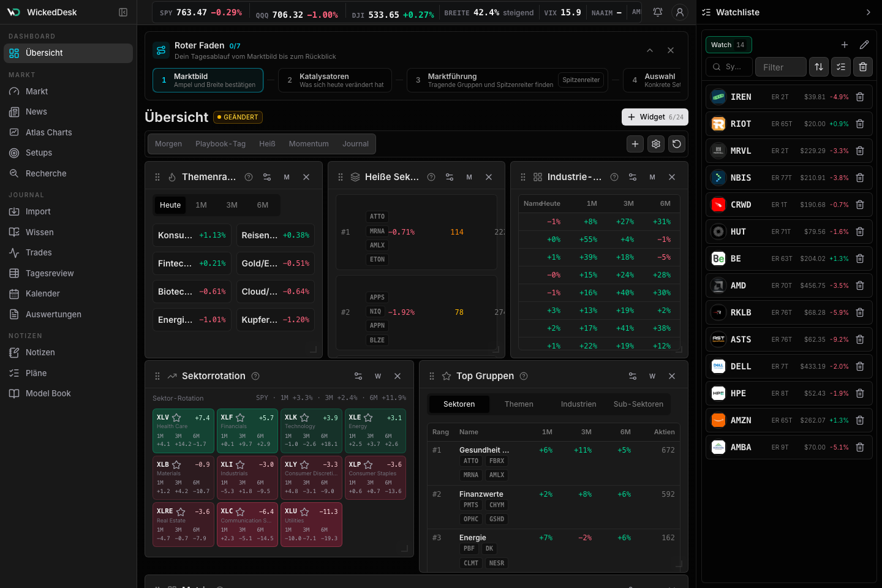This screenshot has height=588, width=882.
Task: Add a dashboard tab with plus button
Action: pos(635,144)
